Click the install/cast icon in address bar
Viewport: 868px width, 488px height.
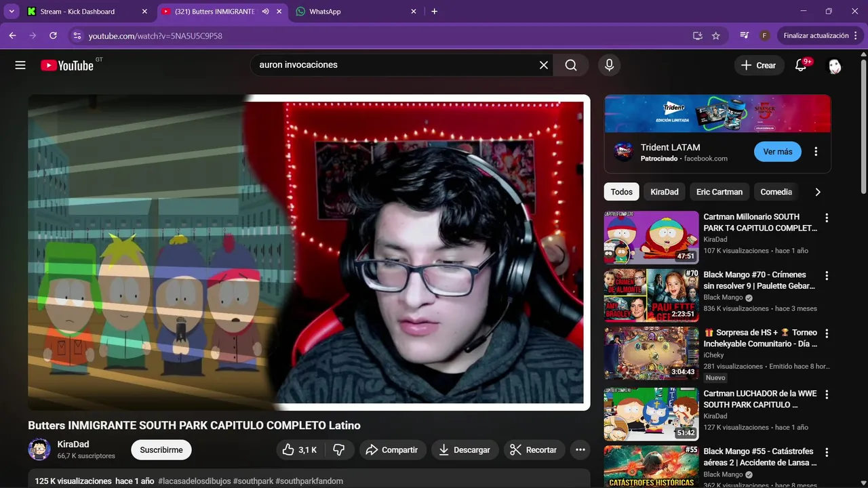(697, 35)
